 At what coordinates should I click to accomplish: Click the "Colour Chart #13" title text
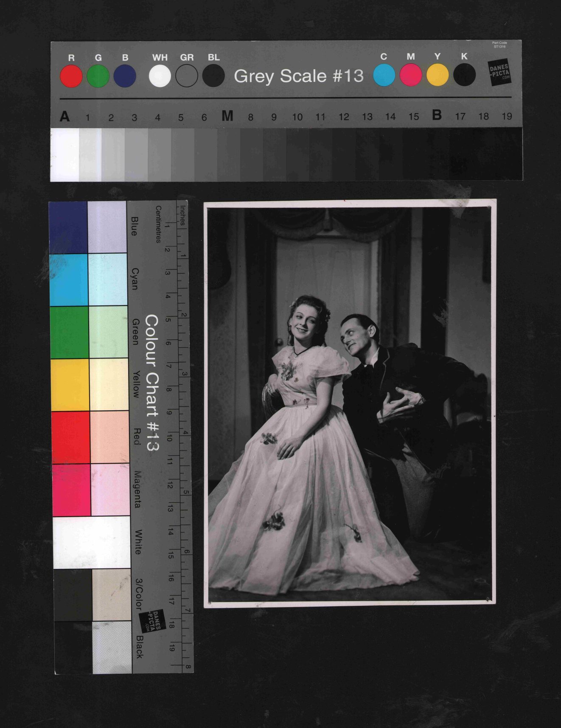coord(152,383)
